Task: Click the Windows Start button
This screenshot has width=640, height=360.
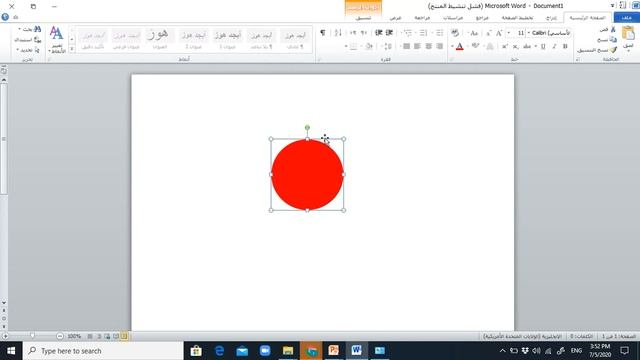Action: pos(11,351)
